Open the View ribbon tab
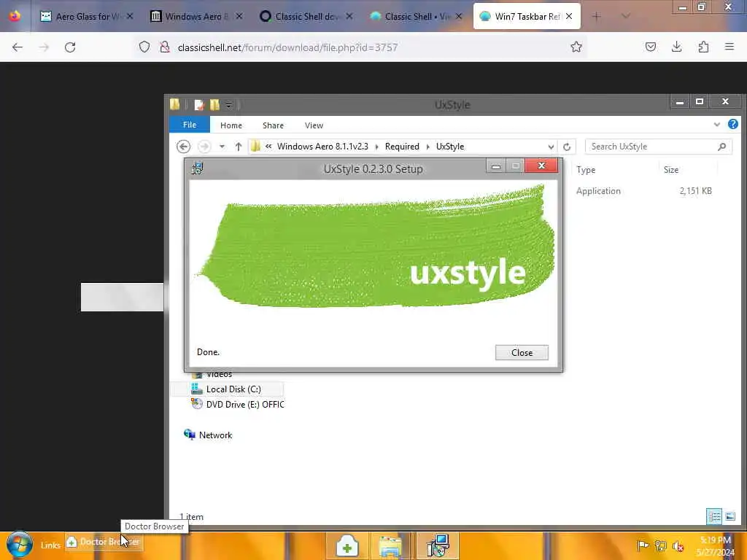Image resolution: width=747 pixels, height=560 pixels. click(314, 125)
